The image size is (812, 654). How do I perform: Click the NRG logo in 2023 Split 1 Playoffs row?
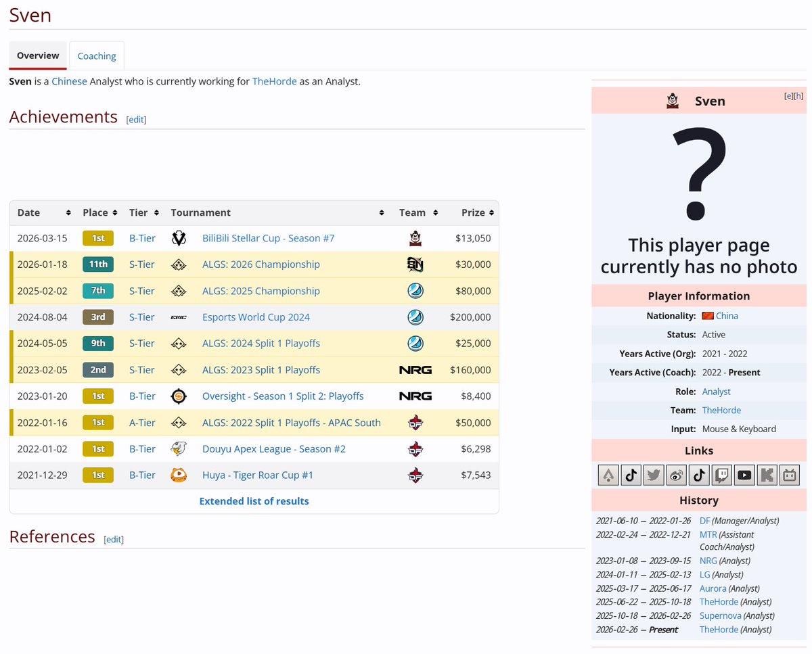coord(415,370)
